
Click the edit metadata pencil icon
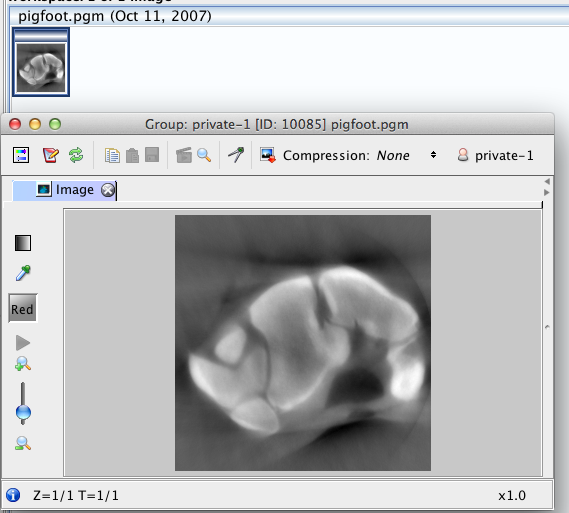[50, 155]
